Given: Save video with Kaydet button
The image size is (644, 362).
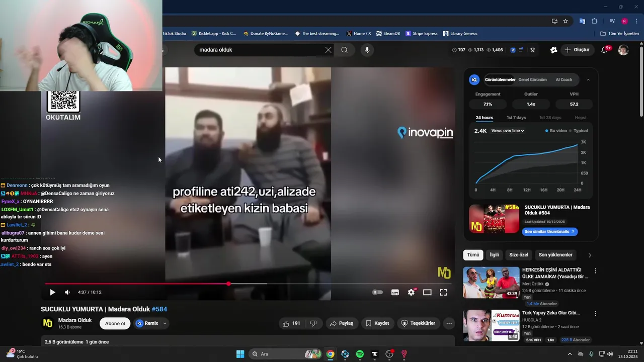Looking at the screenshot, I should [377, 323].
